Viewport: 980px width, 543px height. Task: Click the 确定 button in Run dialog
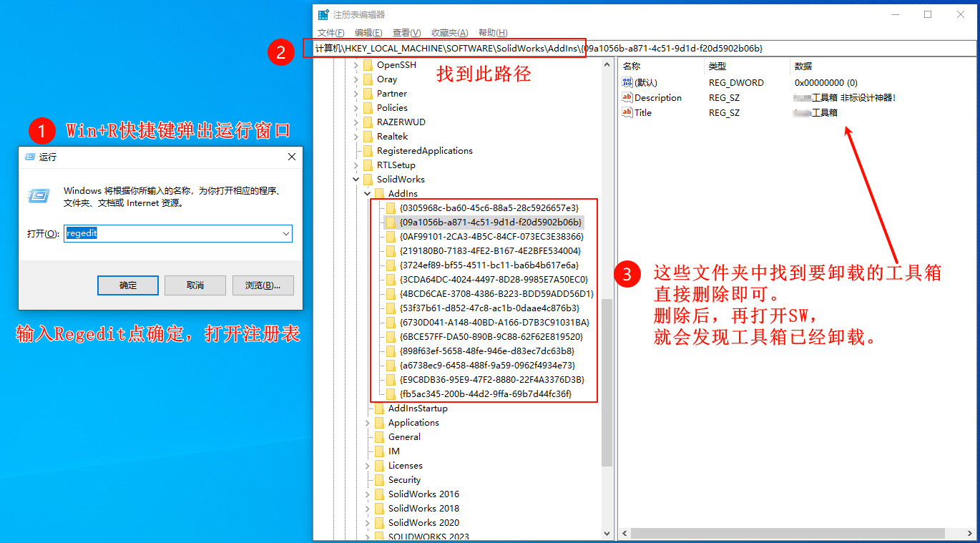pos(127,285)
